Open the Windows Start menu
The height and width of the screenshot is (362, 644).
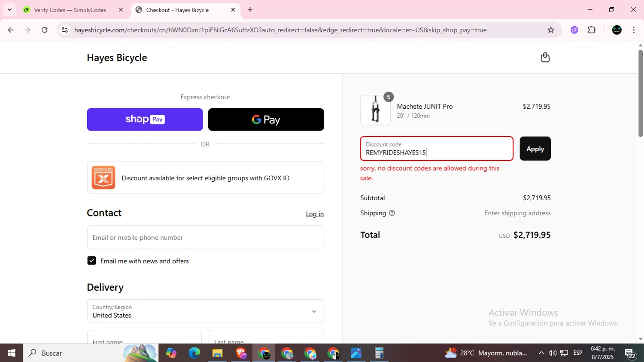pos(11,353)
